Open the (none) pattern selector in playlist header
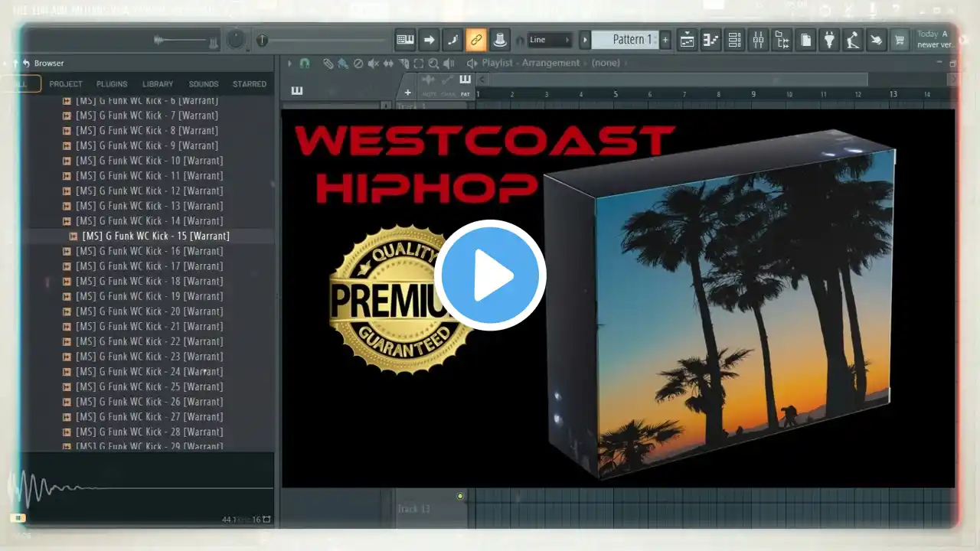Screen dimensions: 980x551 pos(606,63)
